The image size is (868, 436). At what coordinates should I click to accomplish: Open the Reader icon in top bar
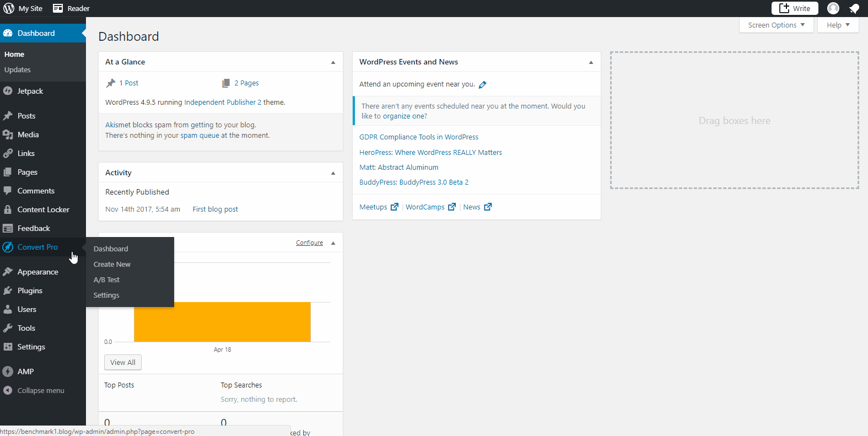(x=58, y=8)
